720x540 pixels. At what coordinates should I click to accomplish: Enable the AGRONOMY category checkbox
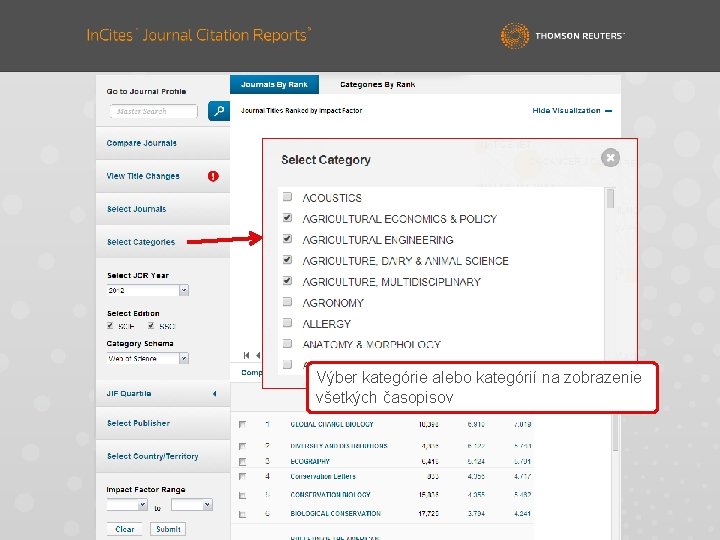point(287,302)
